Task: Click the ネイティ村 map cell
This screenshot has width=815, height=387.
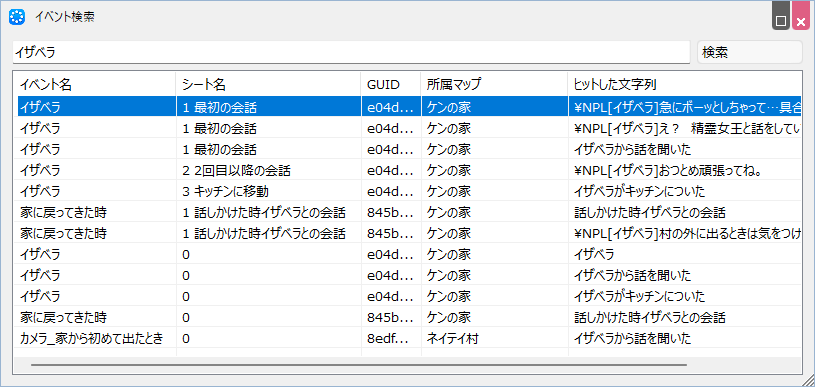Action: (494, 339)
